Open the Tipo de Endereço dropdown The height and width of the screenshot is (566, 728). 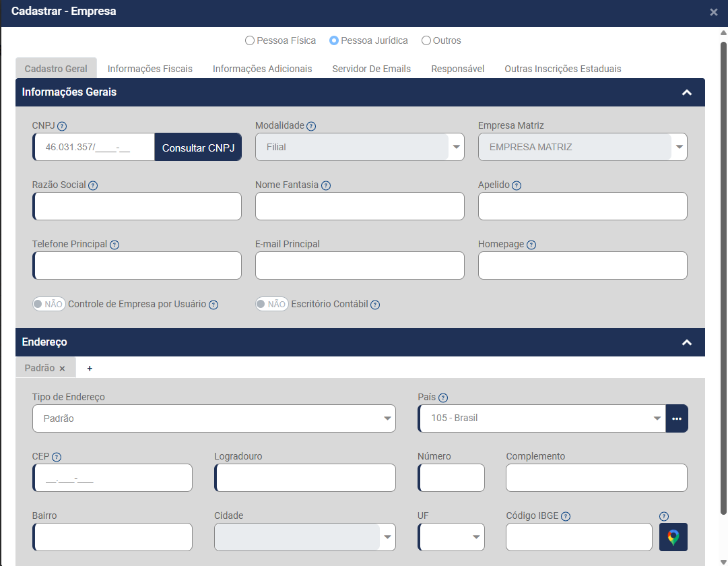coord(214,418)
